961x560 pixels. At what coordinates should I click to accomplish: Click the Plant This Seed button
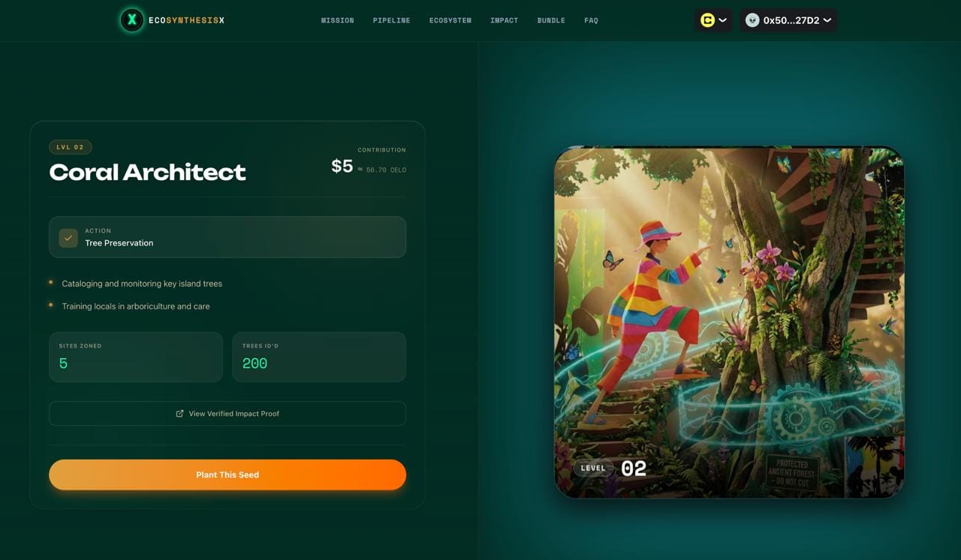click(x=227, y=475)
